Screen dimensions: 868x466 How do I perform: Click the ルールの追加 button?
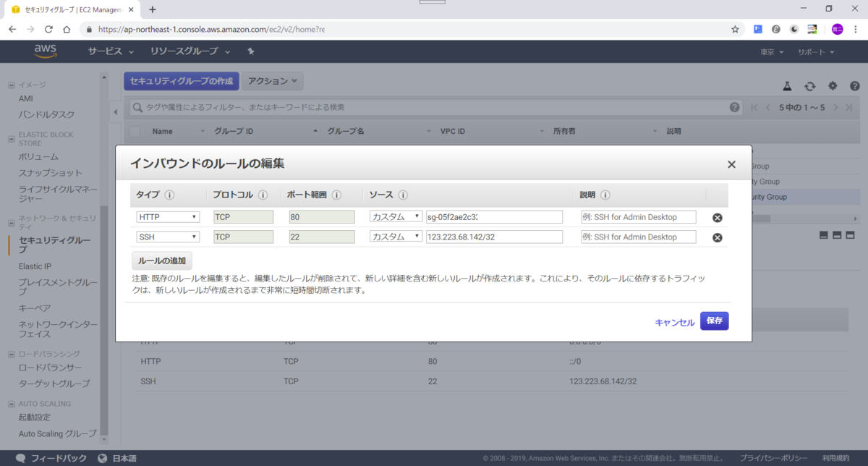(161, 260)
